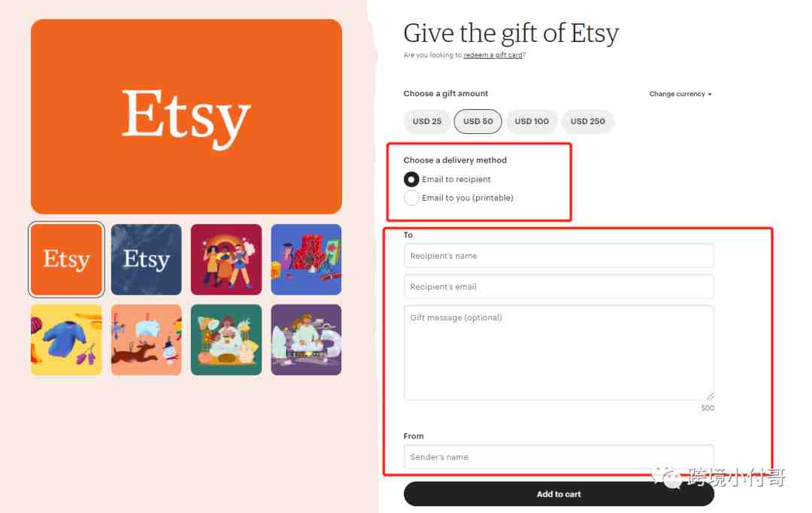Pick the peach card with running dog
This screenshot has width=812, height=513.
(x=146, y=340)
